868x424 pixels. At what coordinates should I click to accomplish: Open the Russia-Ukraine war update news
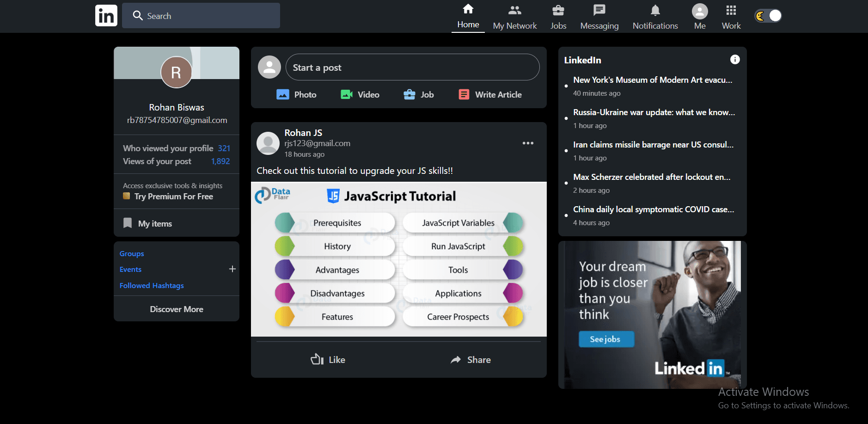click(654, 112)
